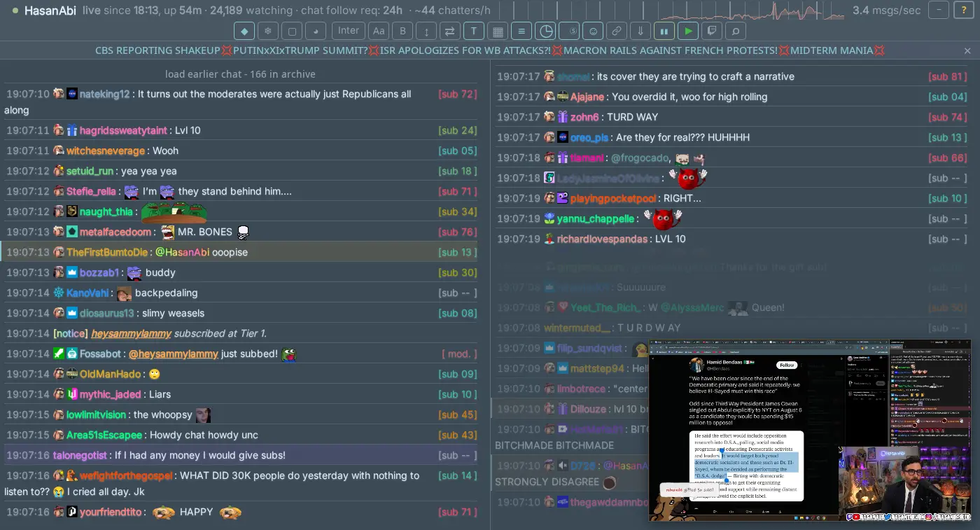
Task: Open search with the magnifier icon
Action: click(736, 31)
